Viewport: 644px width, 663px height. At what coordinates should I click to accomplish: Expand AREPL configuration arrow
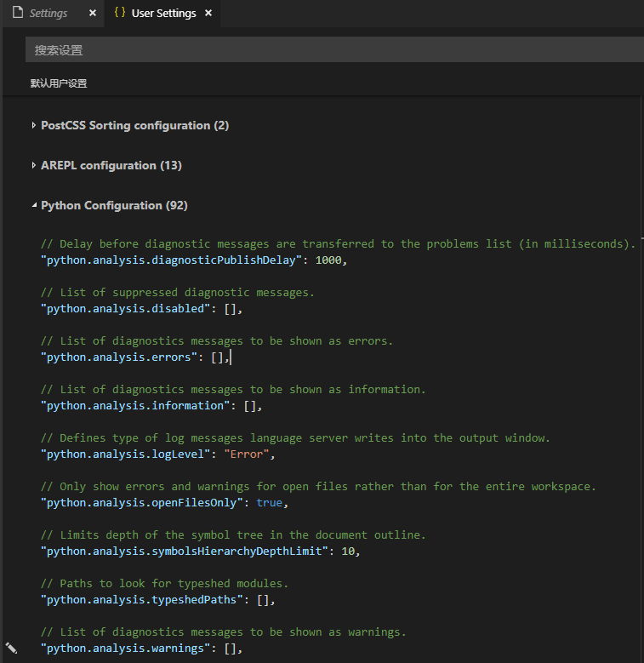[x=34, y=165]
